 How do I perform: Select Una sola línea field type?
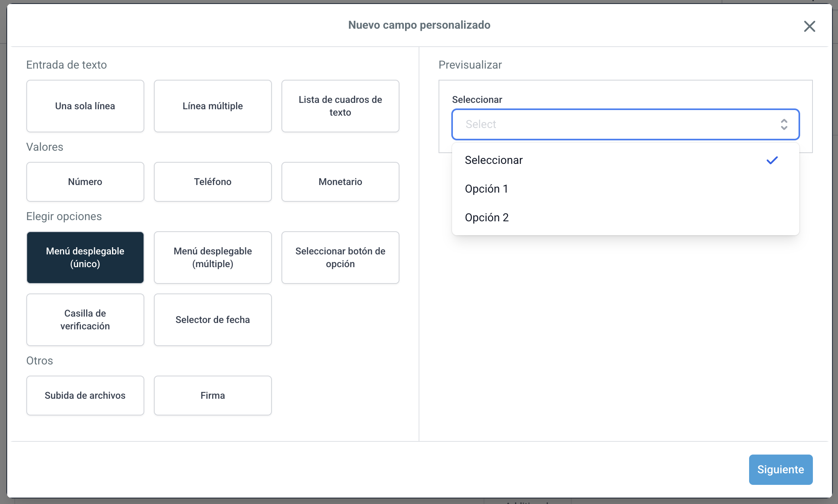tap(85, 106)
